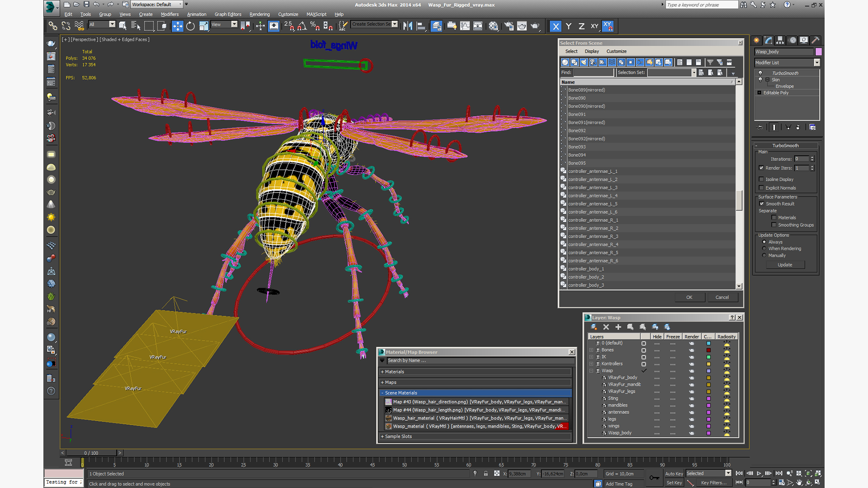Toggle Display Cameras filter in Select From Scene

coord(593,62)
